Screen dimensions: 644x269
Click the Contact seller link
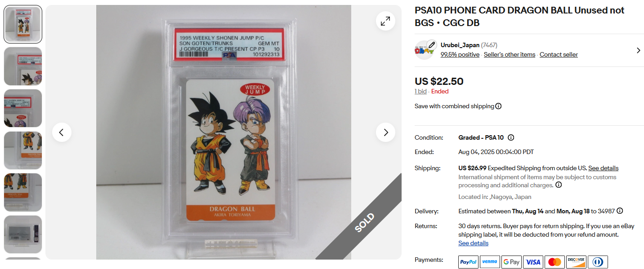coord(559,54)
